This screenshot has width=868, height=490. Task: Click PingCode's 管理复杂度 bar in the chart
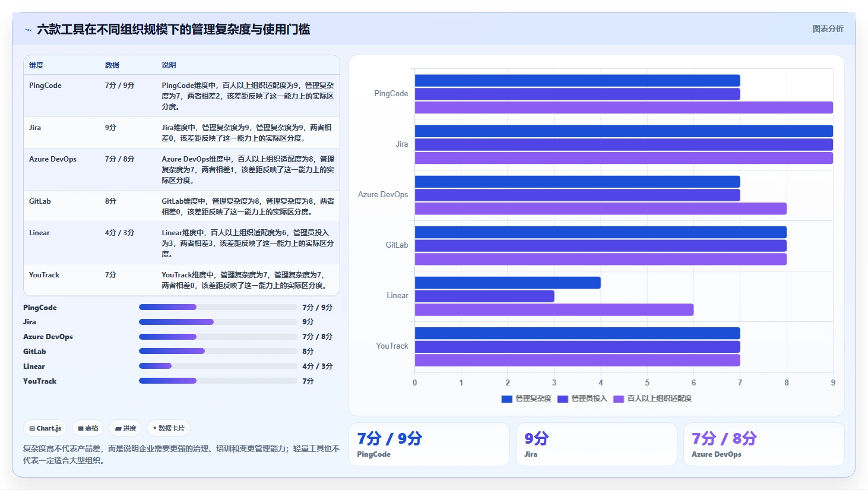(577, 80)
